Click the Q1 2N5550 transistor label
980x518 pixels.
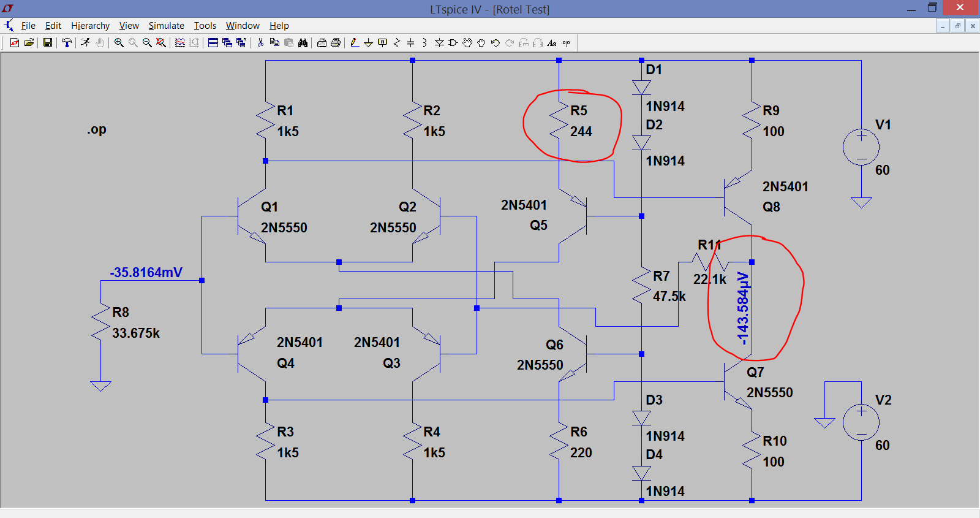tap(284, 227)
